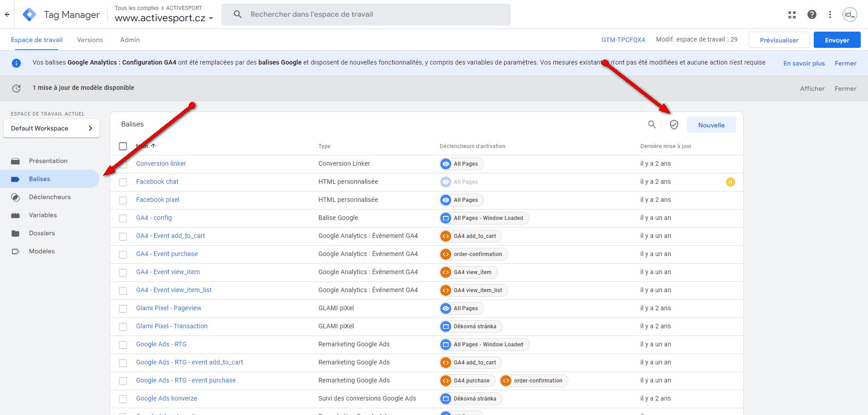
Task: Open the Glami Pixel - Transaction tag
Action: (172, 326)
